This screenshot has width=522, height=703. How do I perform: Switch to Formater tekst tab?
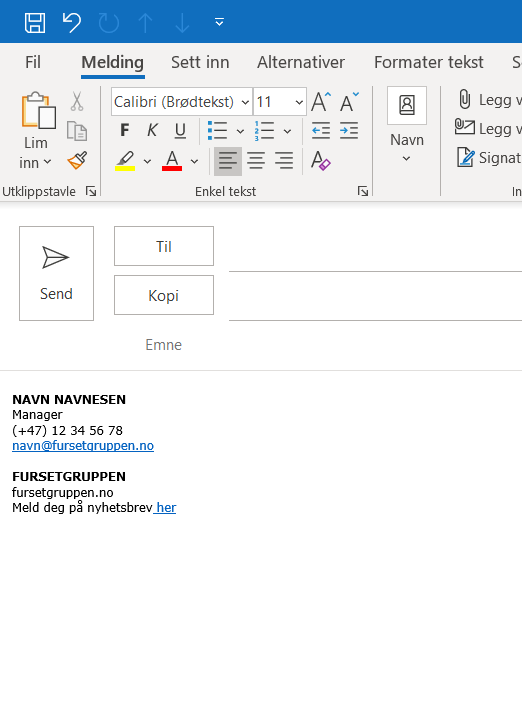pyautogui.click(x=429, y=62)
